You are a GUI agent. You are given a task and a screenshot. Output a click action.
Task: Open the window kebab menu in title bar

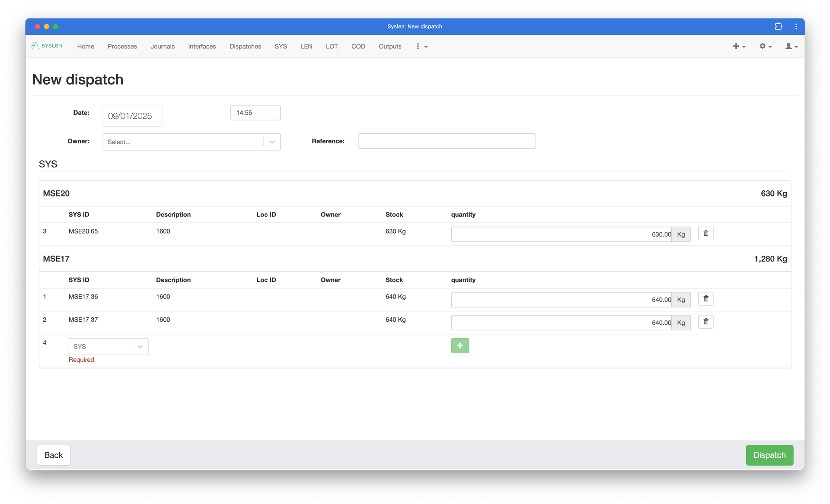(796, 26)
